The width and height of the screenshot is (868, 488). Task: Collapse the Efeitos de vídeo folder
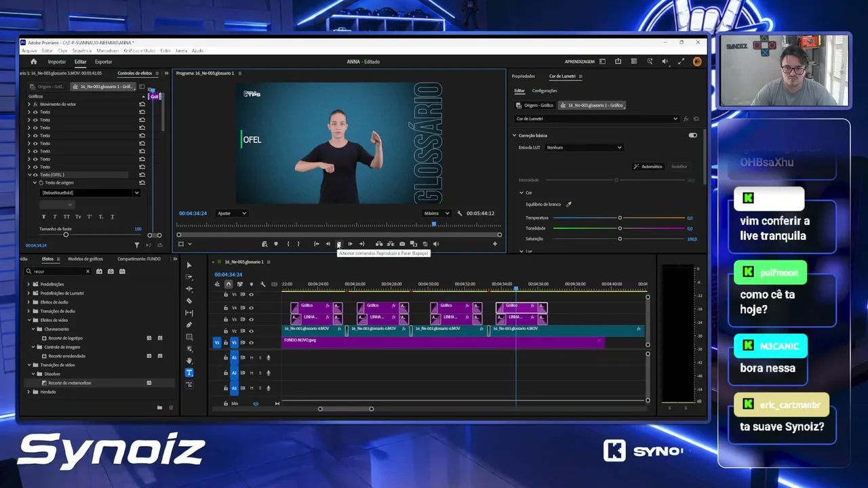28,320
